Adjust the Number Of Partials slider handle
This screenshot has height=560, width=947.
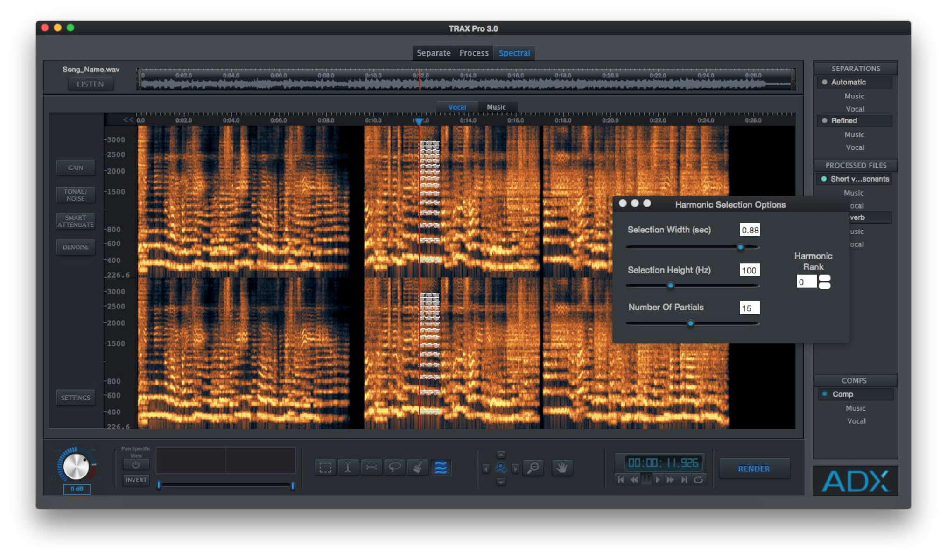point(690,323)
